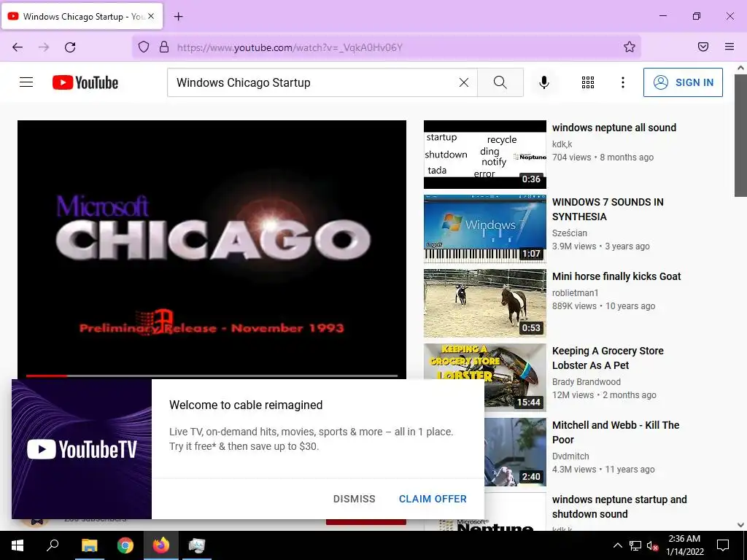Viewport: 747px width, 560px height.
Task: Start voice search with the microphone
Action: [x=543, y=82]
